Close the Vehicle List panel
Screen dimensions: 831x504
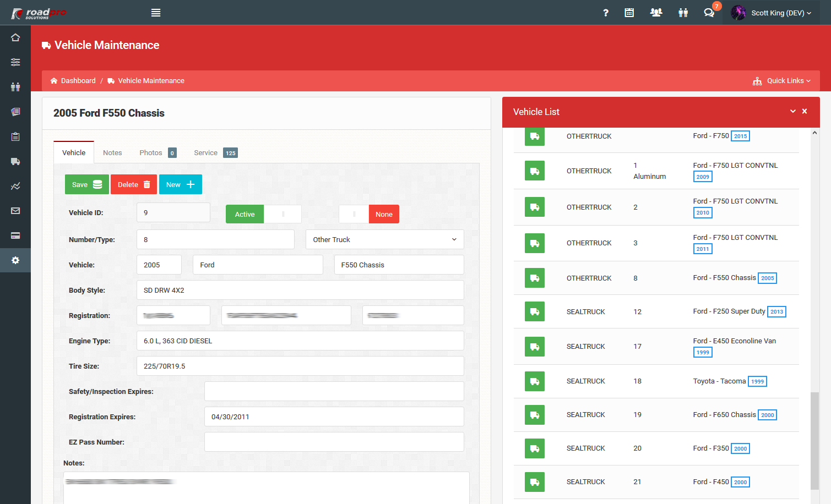[x=805, y=111]
